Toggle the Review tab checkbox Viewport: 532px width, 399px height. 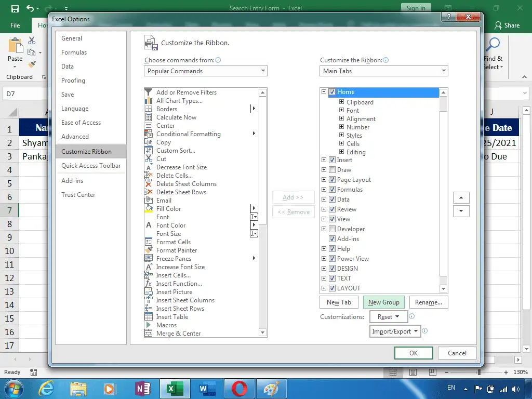pos(332,209)
